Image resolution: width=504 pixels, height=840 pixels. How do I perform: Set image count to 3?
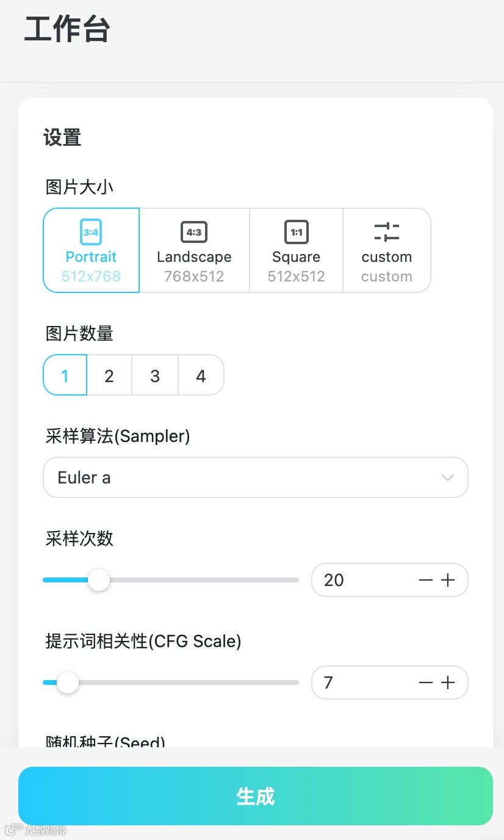pos(155,375)
